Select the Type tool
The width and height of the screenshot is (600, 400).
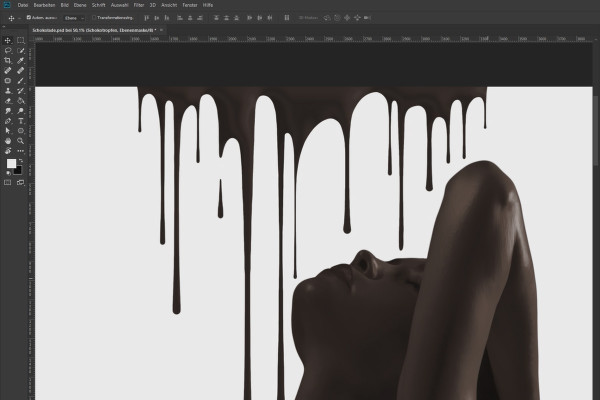tap(21, 121)
